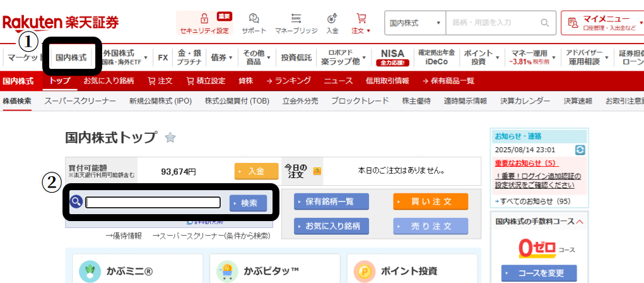The width and height of the screenshot is (644, 283).
Task: Open 株主優待 sub-menu item
Action: tap(416, 101)
